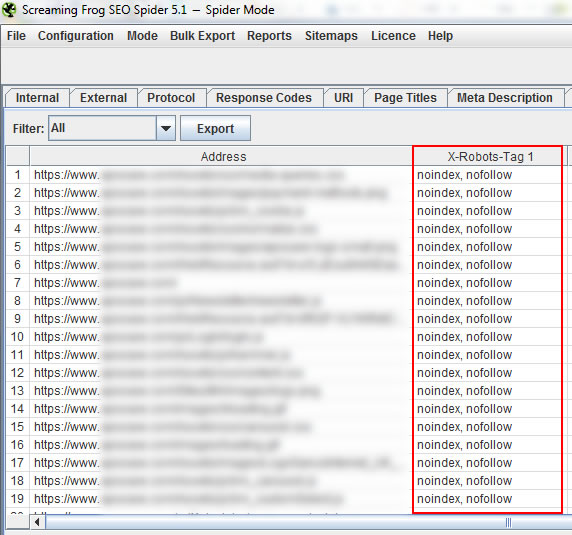
Task: Click the Screaming Frog app icon
Action: pos(9,10)
